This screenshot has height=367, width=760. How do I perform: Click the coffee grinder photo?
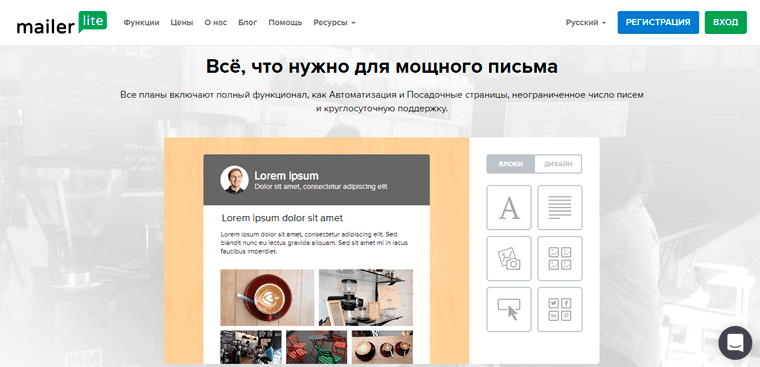pos(366,297)
